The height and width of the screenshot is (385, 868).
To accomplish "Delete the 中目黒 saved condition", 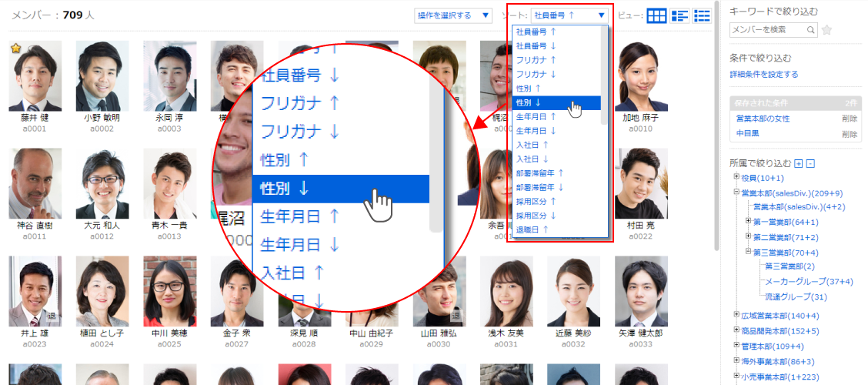I will [850, 134].
